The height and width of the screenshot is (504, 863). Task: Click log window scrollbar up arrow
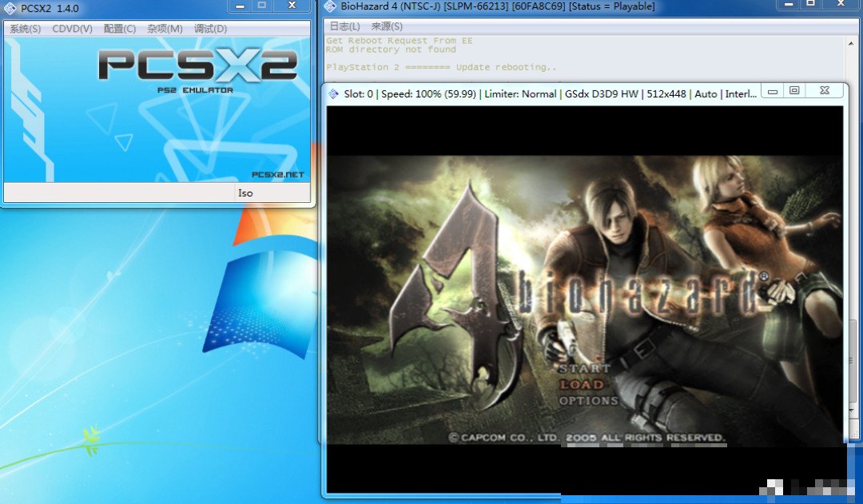coord(852,42)
